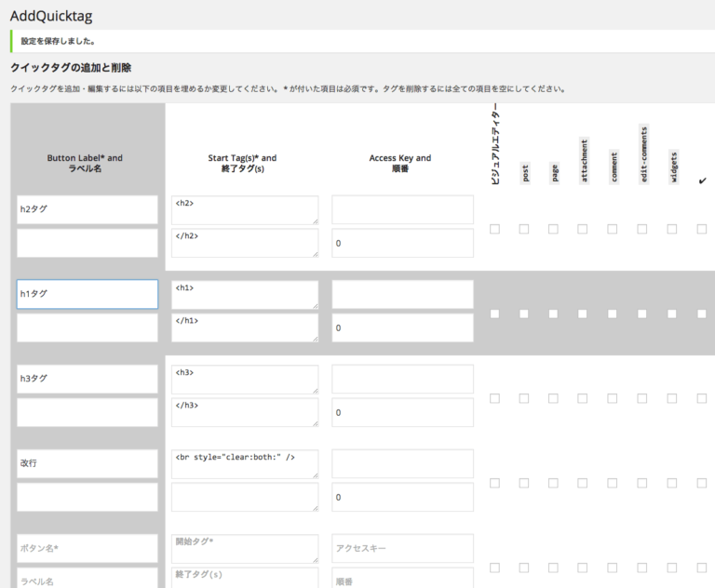This screenshot has width=715, height=588.
Task: Click the comment column header
Action: click(x=614, y=167)
